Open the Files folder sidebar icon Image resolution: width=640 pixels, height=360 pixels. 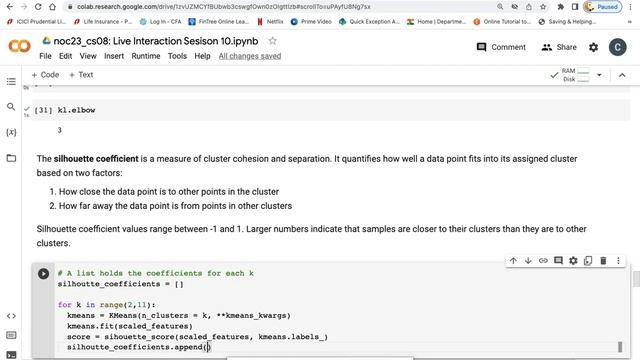point(11,158)
